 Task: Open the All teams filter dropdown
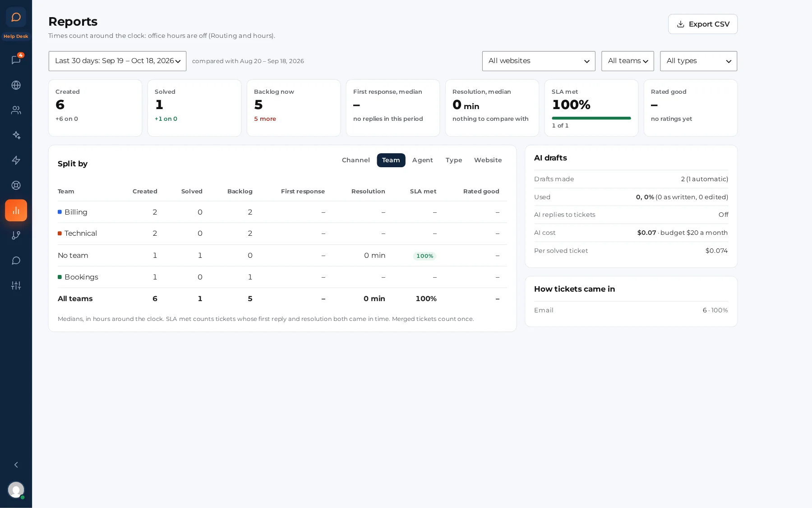pyautogui.click(x=627, y=61)
